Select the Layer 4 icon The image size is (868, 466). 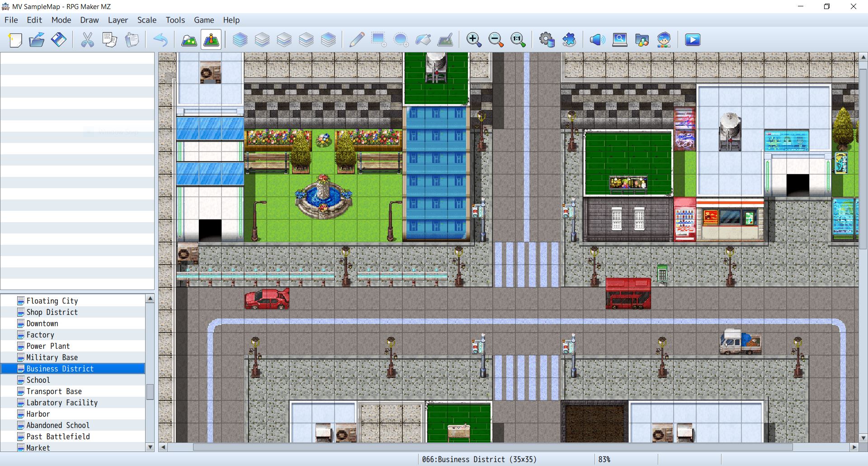[x=328, y=40]
